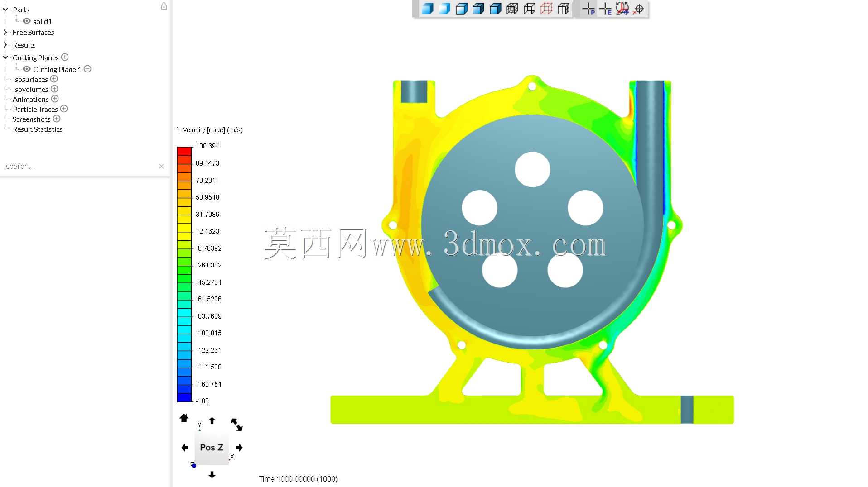Add a new animation with plus icon
868x487 pixels.
coord(55,99)
